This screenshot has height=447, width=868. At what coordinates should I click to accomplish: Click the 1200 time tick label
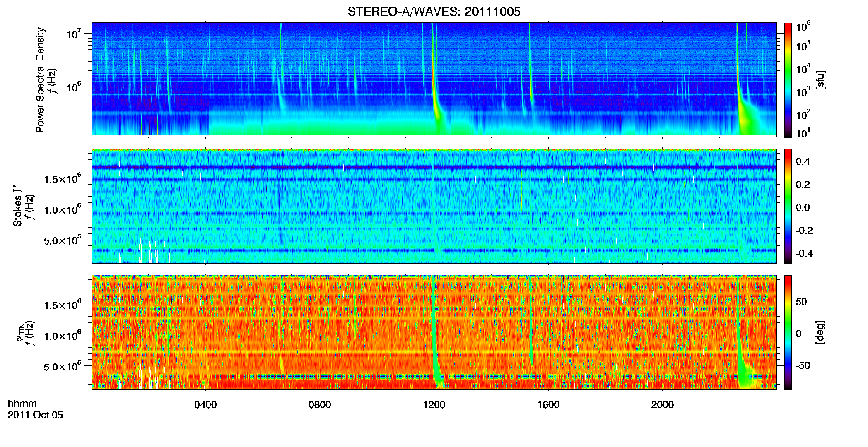point(434,405)
